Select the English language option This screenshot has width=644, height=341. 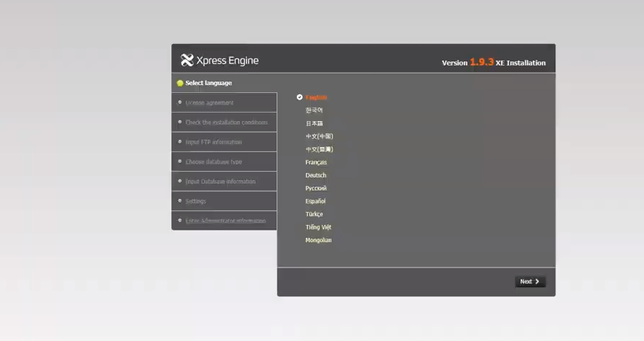point(316,97)
